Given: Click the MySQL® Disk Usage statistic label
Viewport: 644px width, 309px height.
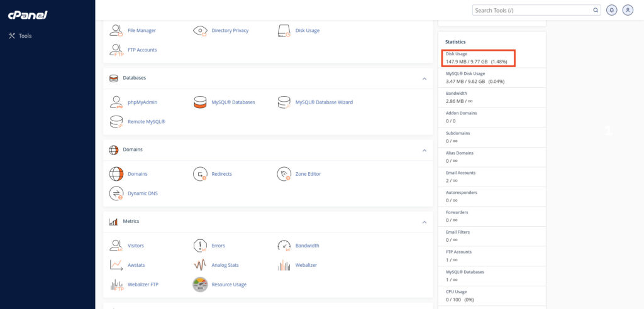Looking at the screenshot, I should coord(465,73).
